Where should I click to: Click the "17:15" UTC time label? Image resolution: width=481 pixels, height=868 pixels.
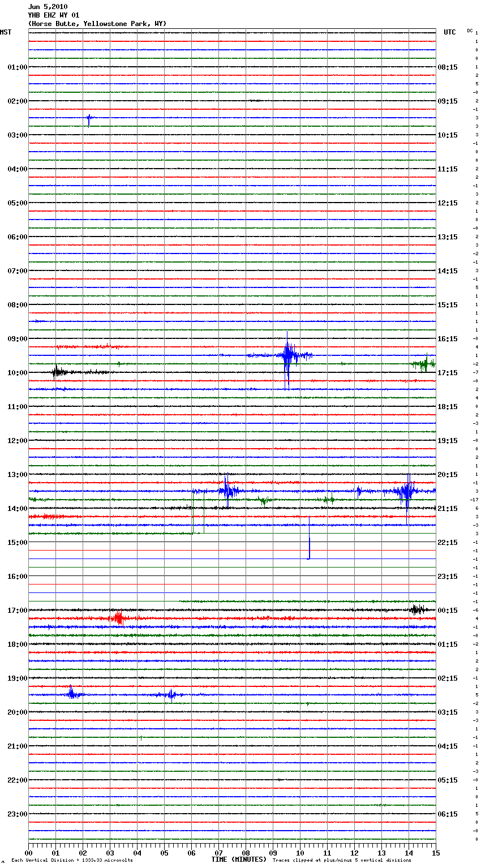tap(448, 372)
